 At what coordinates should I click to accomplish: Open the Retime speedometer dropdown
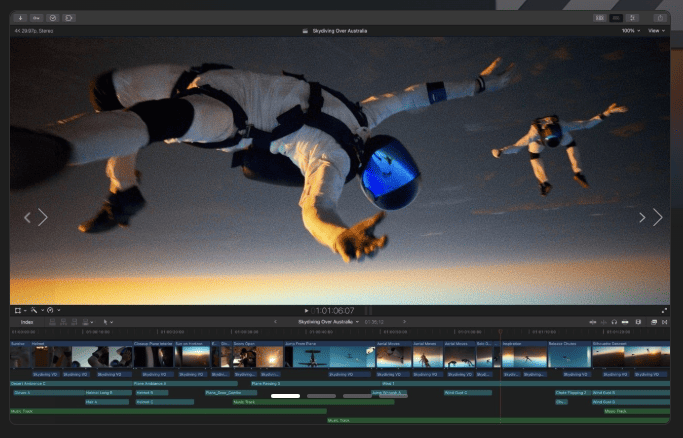(x=53, y=310)
